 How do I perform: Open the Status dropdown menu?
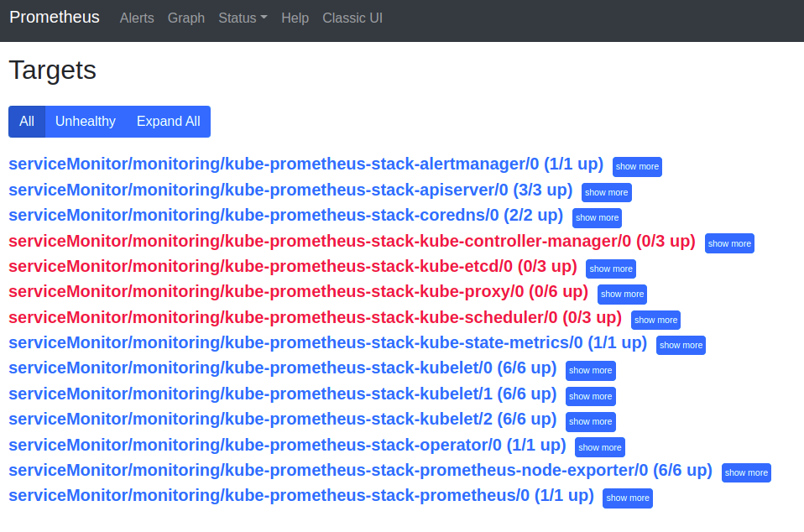click(x=243, y=18)
